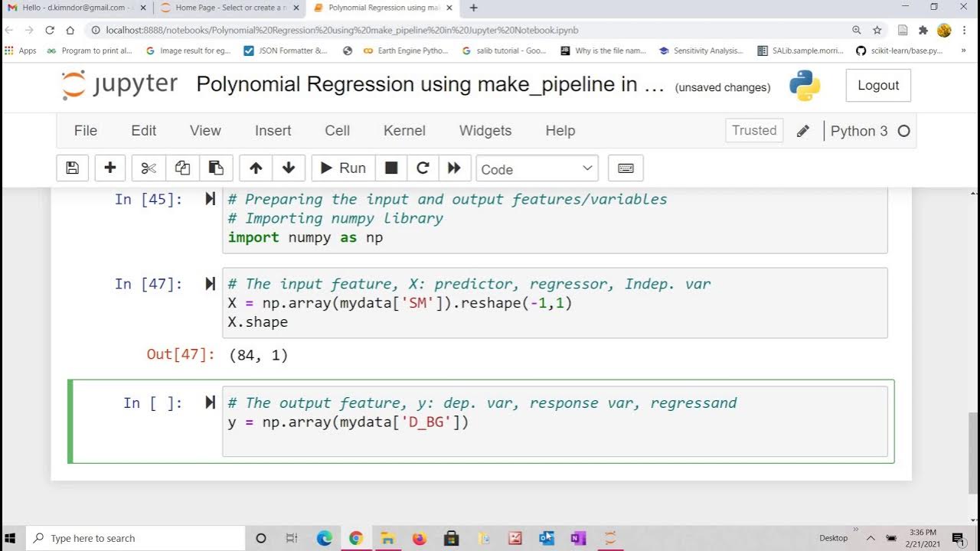Rename notebook by clicking its title
The height and width of the screenshot is (551, 980).
click(x=430, y=84)
